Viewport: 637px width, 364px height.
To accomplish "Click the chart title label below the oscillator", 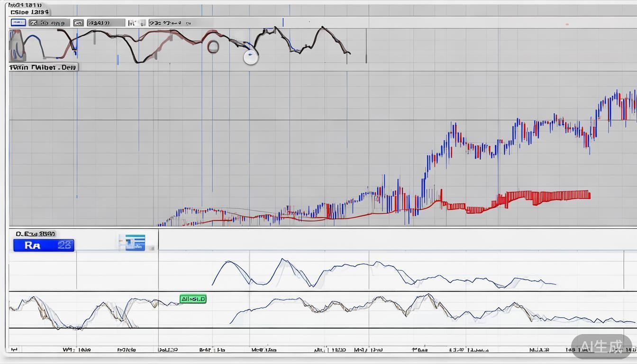I will coord(43,67).
